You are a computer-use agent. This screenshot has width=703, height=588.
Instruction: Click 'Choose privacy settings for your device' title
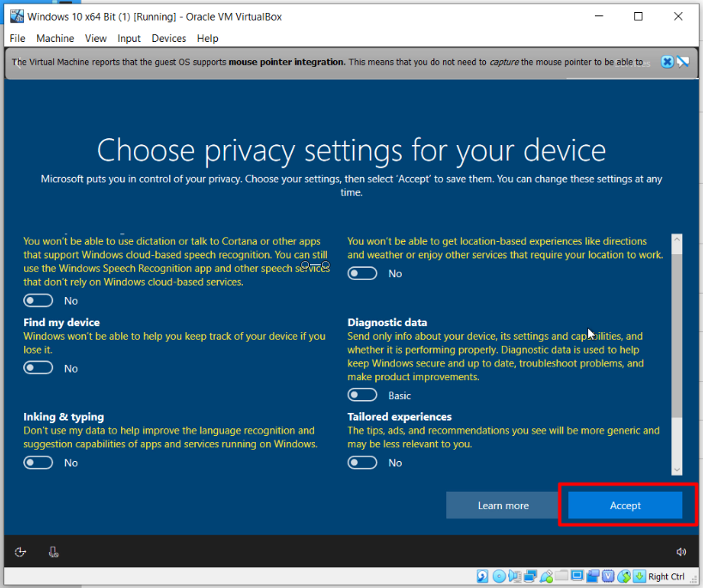click(352, 150)
